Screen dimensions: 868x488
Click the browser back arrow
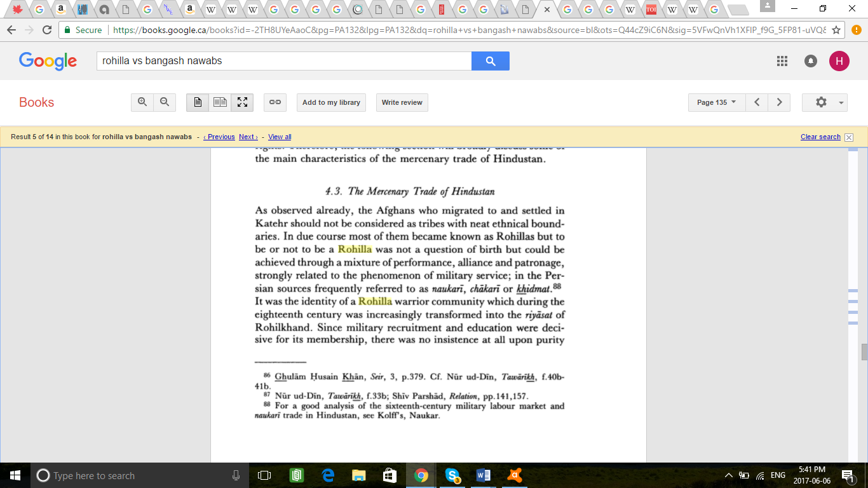pos(11,30)
